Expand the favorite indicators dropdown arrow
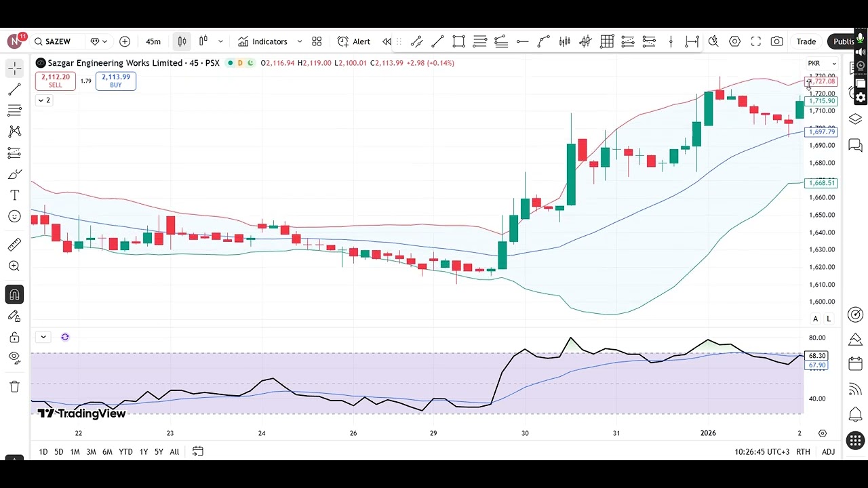868x488 pixels. coord(299,41)
